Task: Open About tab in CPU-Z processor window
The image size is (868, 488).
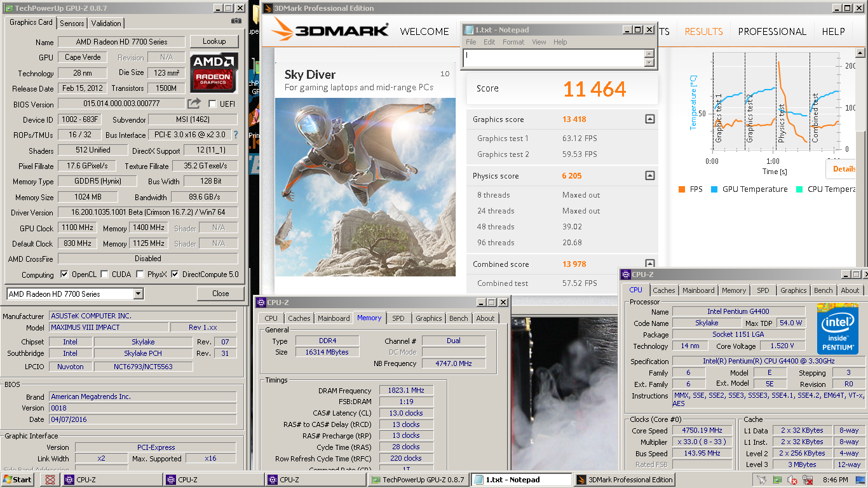Action: (850, 290)
